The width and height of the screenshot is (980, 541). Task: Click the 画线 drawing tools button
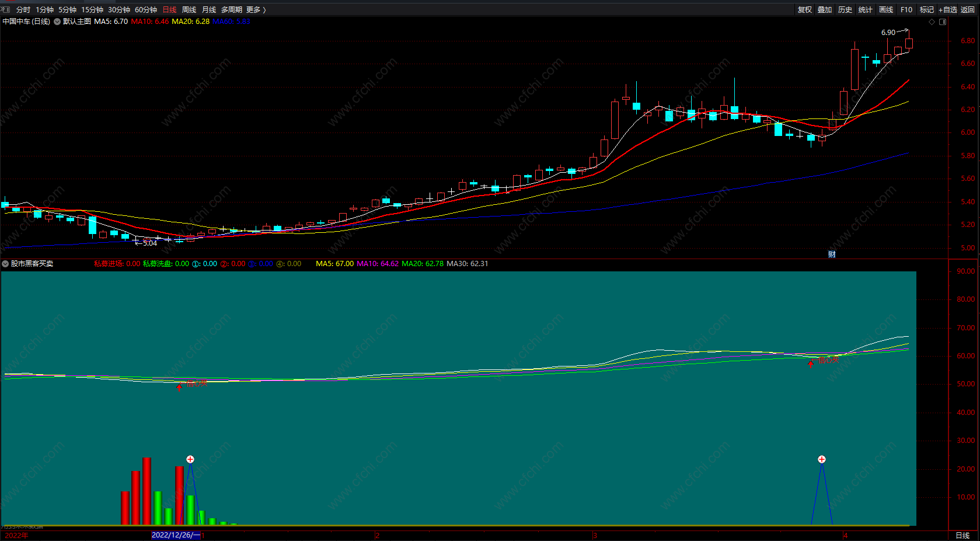(886, 10)
